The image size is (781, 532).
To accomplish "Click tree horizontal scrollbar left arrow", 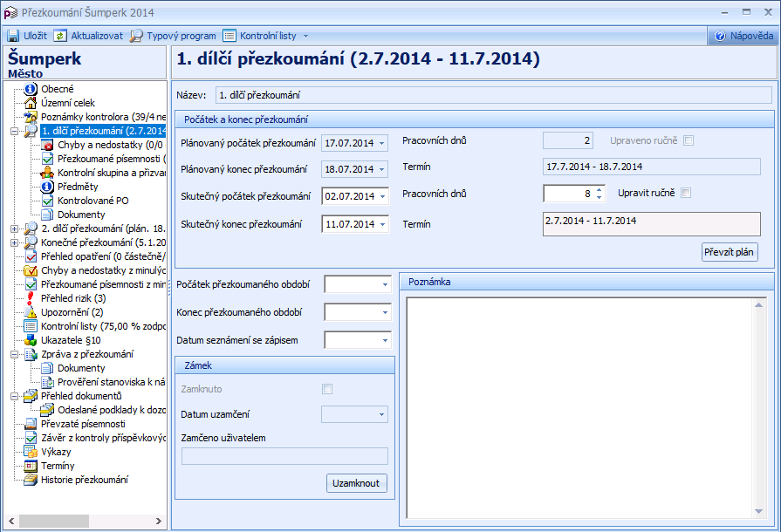I will [x=11, y=521].
